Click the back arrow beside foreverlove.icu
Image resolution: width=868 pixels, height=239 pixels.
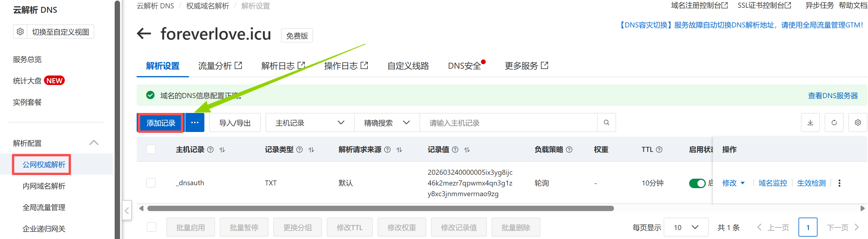(144, 34)
